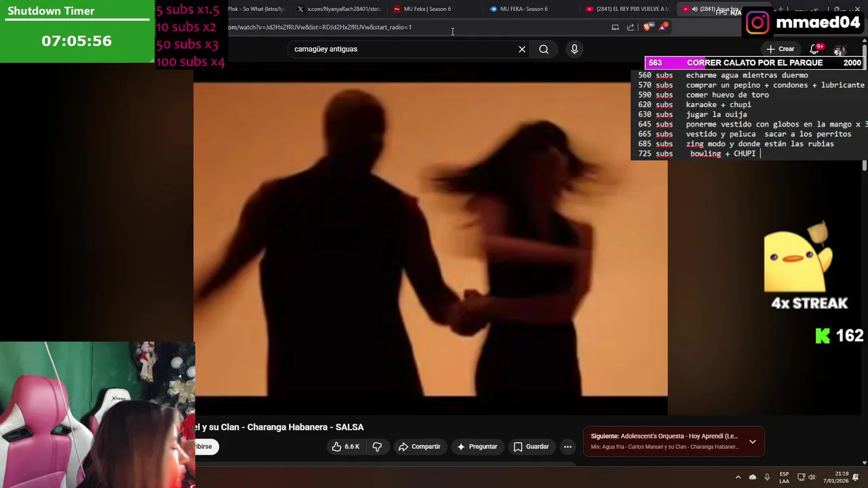Start voice search with the microphone icon
The height and width of the screenshot is (488, 868).
click(x=574, y=49)
